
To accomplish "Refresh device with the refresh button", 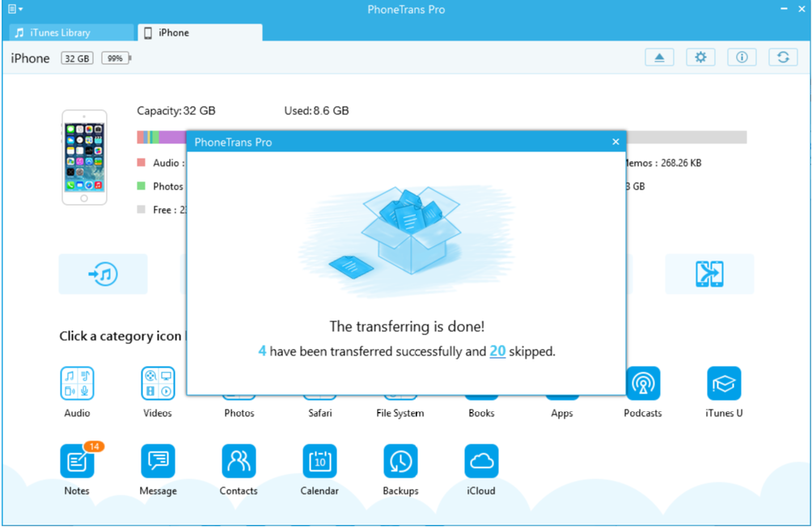I will coord(783,57).
